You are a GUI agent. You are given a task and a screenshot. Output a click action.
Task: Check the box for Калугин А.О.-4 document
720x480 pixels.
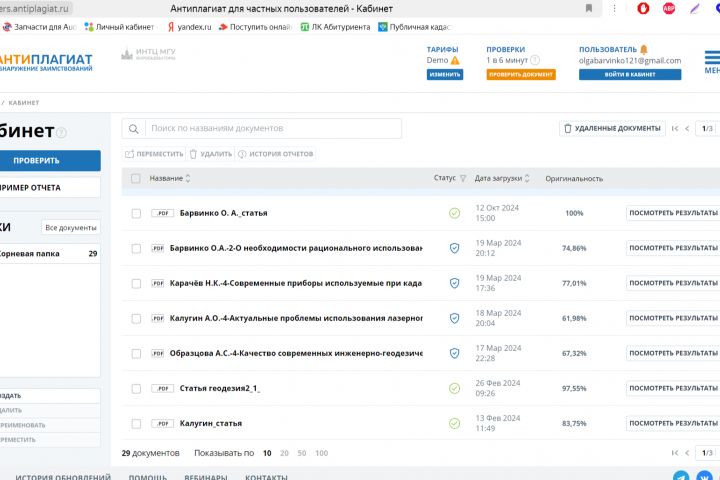coord(136,319)
